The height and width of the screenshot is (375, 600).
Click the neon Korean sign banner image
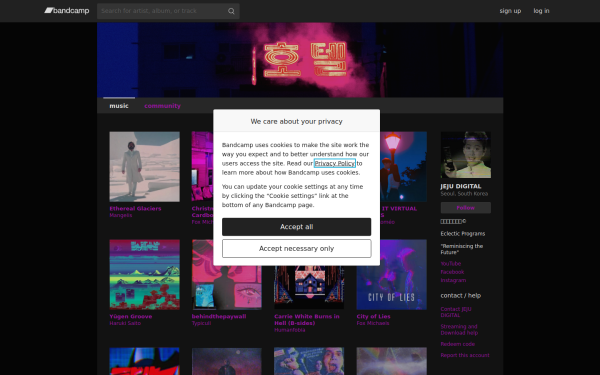[x=300, y=60]
